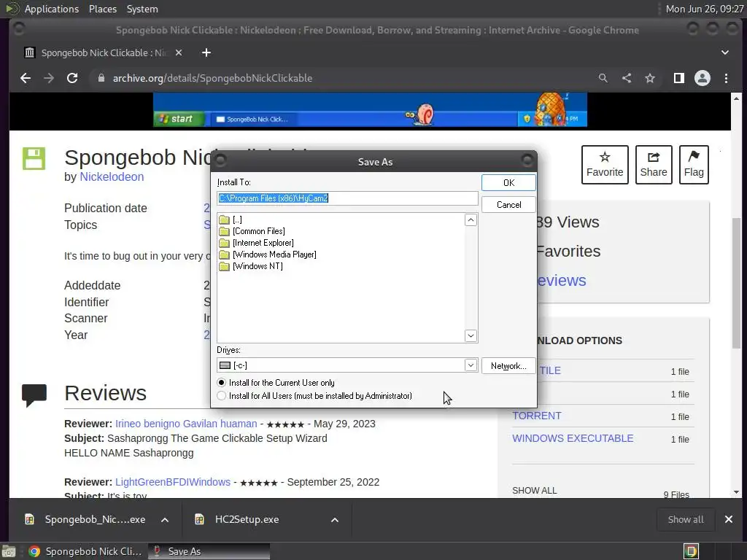The height and width of the screenshot is (560, 747).
Task: Click the Share button on archive page
Action: click(x=654, y=165)
